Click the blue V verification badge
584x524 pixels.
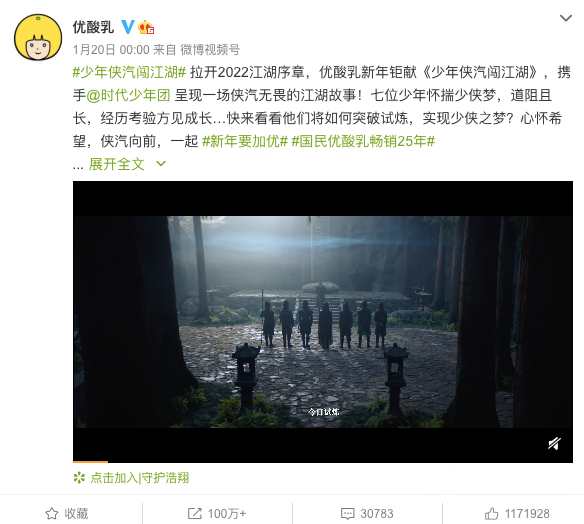(128, 27)
